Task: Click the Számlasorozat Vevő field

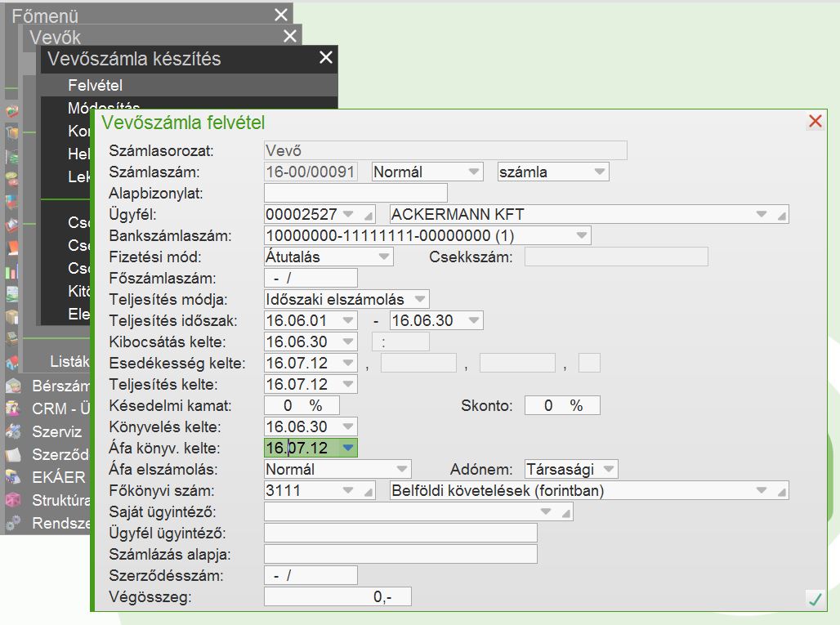Action: point(445,150)
